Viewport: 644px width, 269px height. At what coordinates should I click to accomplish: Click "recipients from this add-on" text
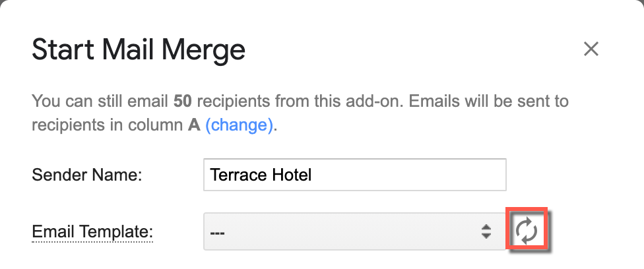coord(272,102)
